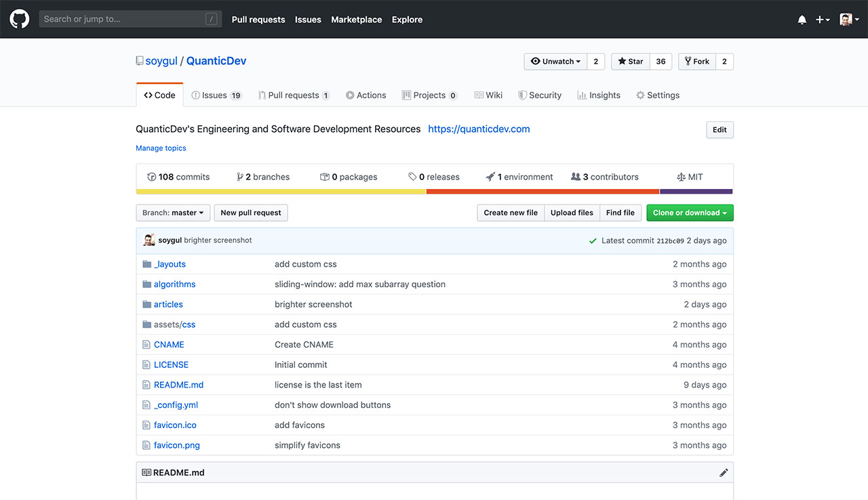Click Pull requests in the top navigation

click(x=258, y=20)
